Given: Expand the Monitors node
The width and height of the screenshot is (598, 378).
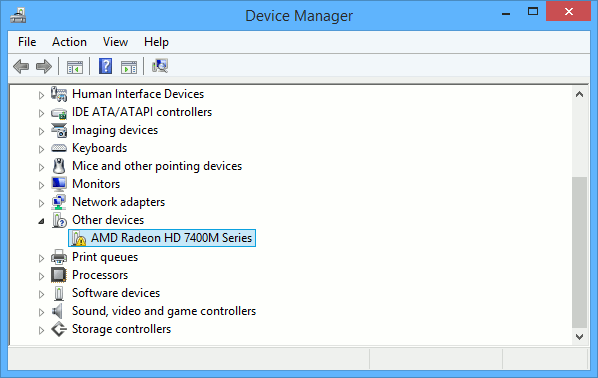Looking at the screenshot, I should (41, 185).
